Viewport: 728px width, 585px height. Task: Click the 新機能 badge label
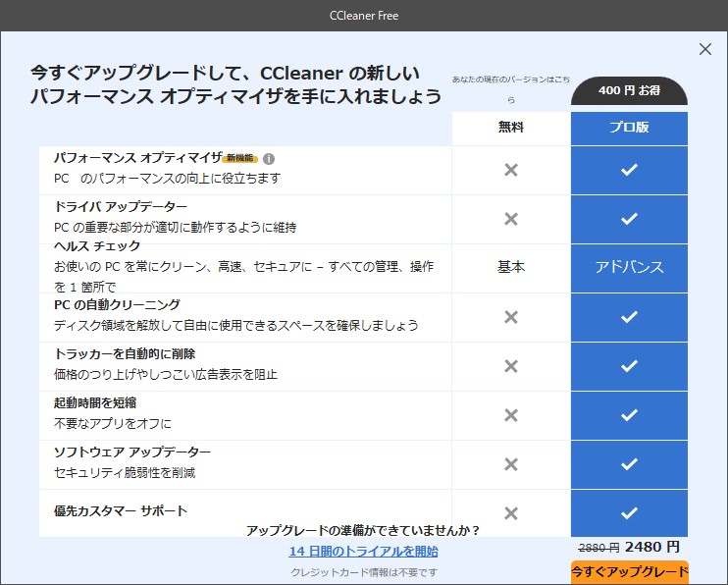(x=240, y=158)
